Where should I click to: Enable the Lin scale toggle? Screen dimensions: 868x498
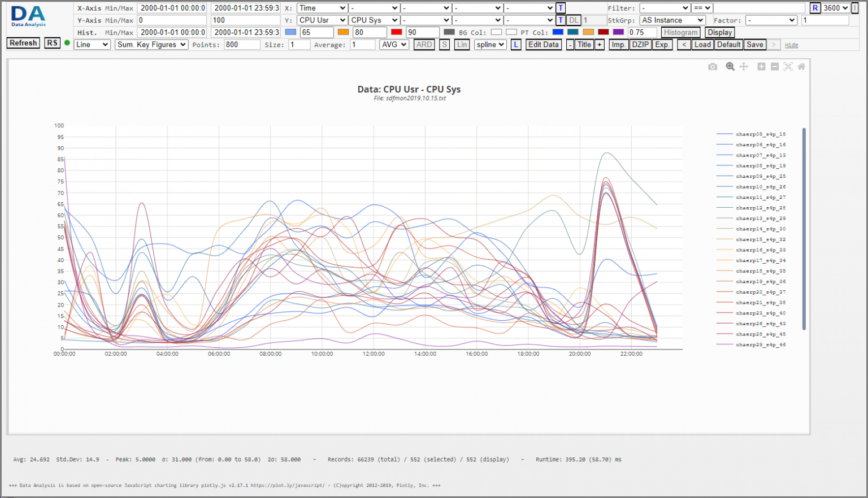coord(462,45)
